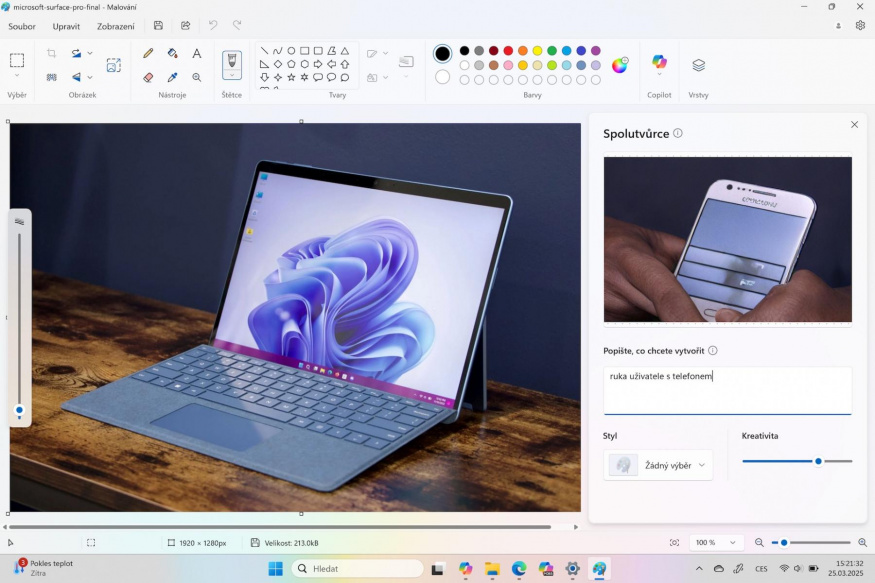The image size is (875, 583).
Task: Close the Spolutvůrce panel
Action: click(x=854, y=125)
